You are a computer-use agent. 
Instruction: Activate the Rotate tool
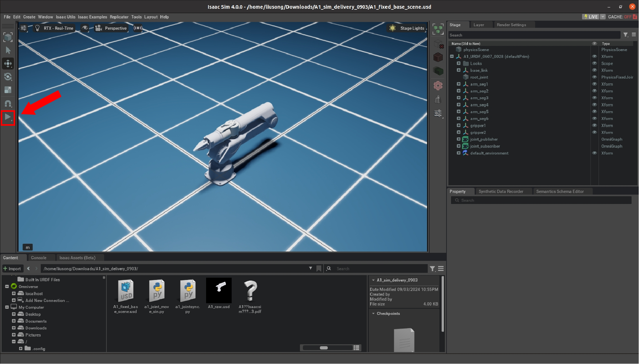point(8,77)
